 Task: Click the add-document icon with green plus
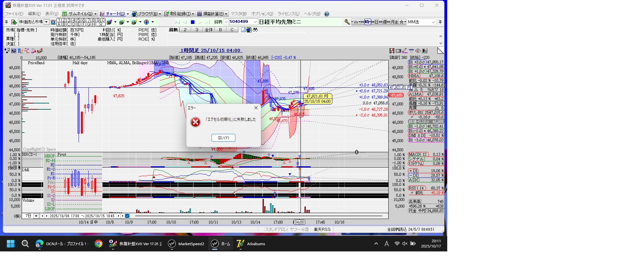(x=14, y=22)
